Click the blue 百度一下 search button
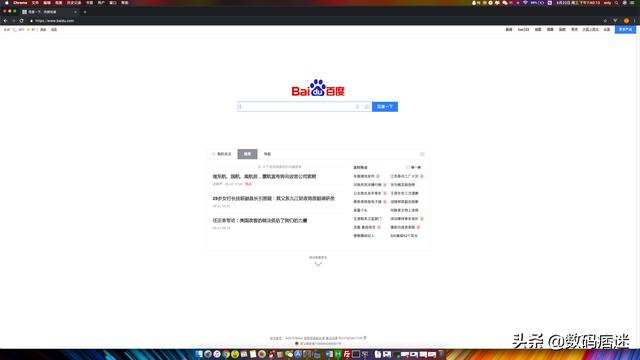 (385, 107)
